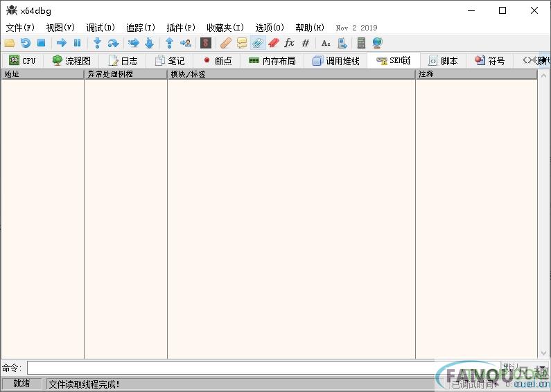This screenshot has width=551, height=392.
Task: Click the Nov 2 2019 build date
Action: click(356, 28)
